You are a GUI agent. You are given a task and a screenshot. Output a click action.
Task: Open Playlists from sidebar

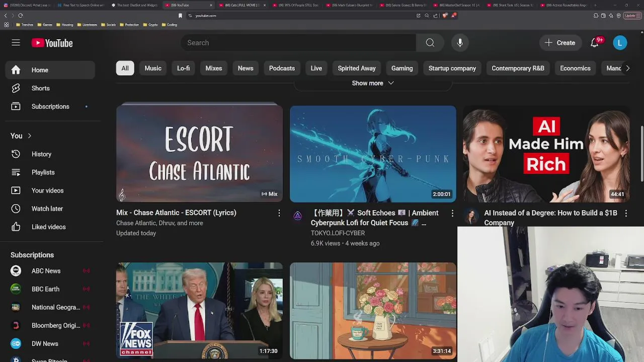pos(50,172)
